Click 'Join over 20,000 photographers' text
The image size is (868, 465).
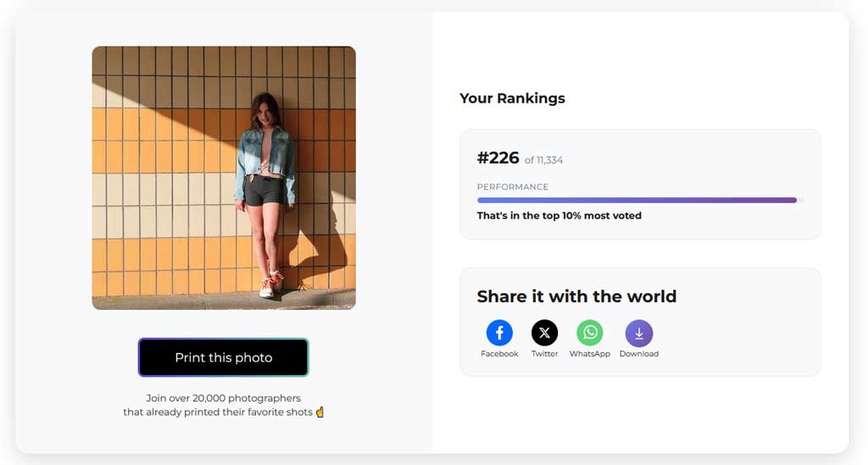(x=224, y=398)
